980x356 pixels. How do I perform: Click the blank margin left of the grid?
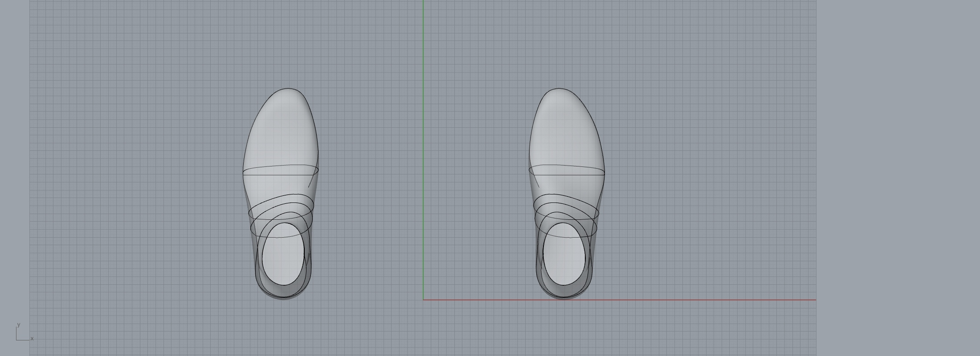pyautogui.click(x=14, y=178)
